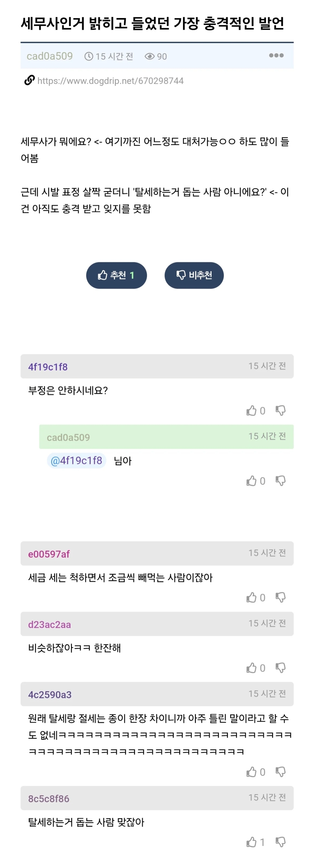Click the chain link icon beside URL
Screen dimensions: 314x868
pyautogui.click(x=29, y=80)
